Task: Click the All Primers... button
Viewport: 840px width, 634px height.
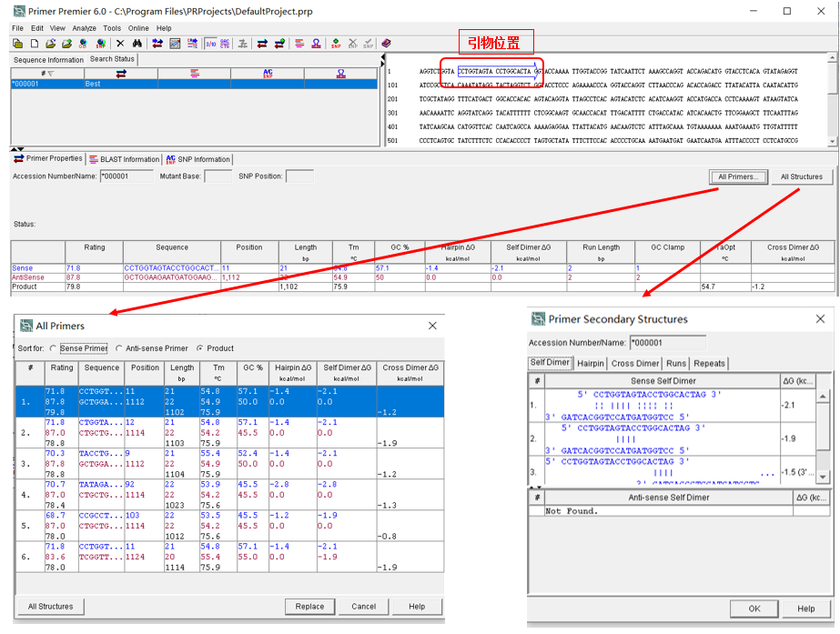Action: click(738, 177)
